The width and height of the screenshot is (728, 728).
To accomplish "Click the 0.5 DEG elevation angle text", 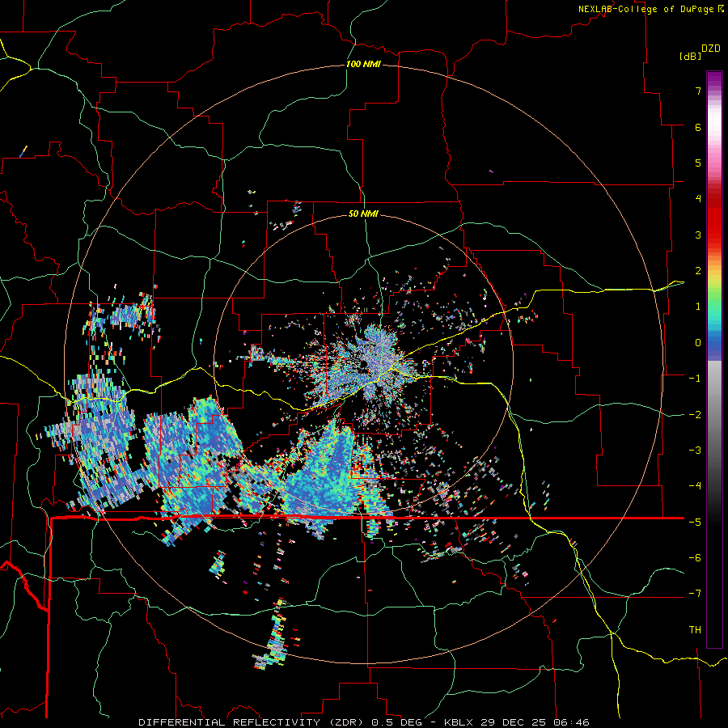I will (397, 722).
